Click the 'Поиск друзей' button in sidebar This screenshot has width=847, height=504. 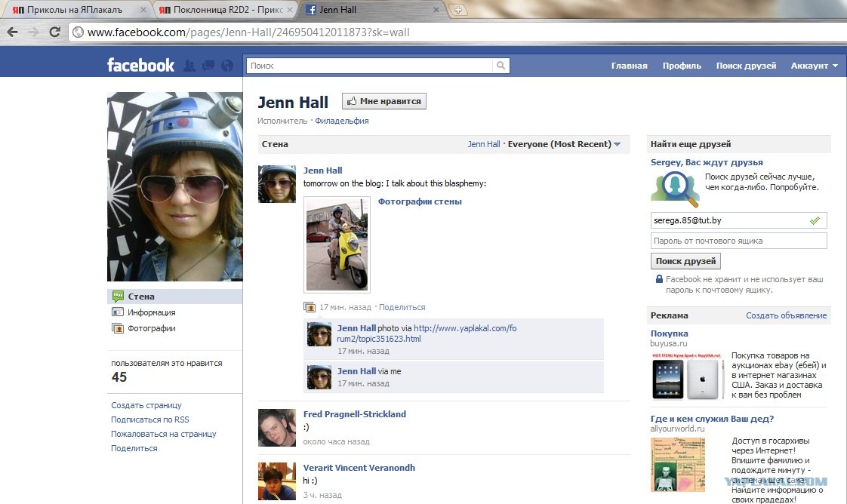[x=685, y=261]
